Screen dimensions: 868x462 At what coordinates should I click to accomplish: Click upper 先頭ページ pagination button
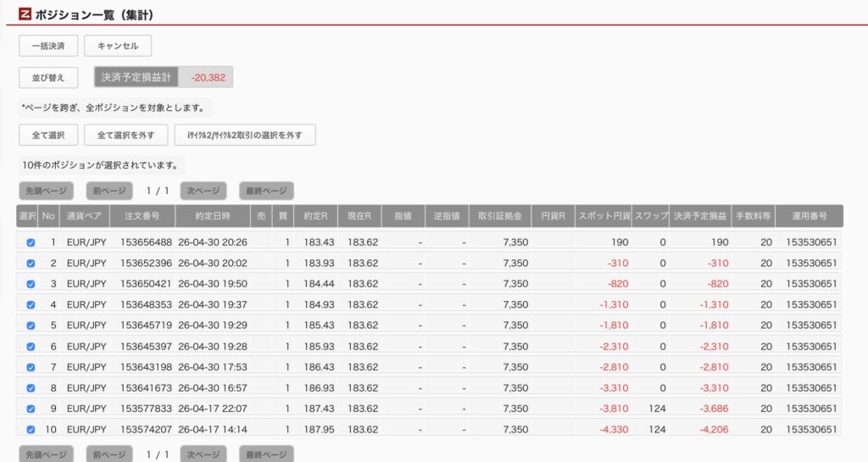click(46, 191)
